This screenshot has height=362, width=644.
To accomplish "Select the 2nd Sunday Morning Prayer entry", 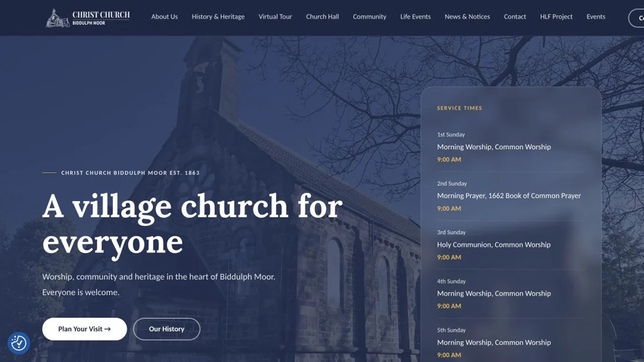I will point(509,196).
